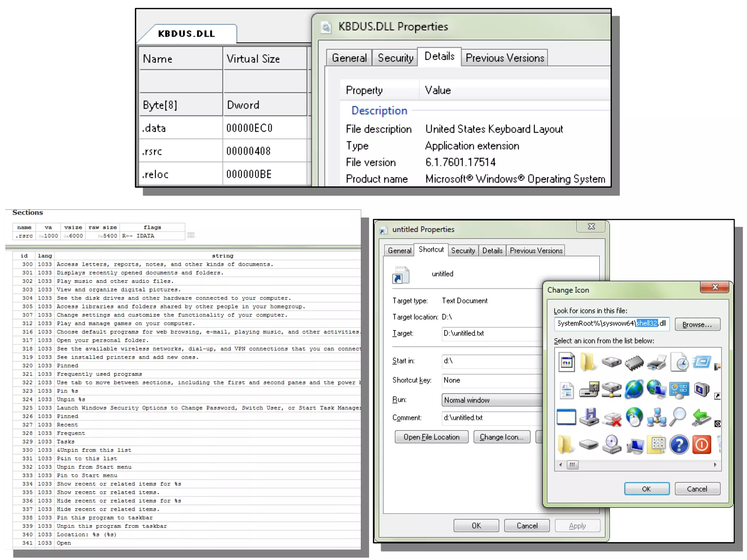Choose the blue question mark help icon
The height and width of the screenshot is (560, 747).
pyautogui.click(x=679, y=445)
